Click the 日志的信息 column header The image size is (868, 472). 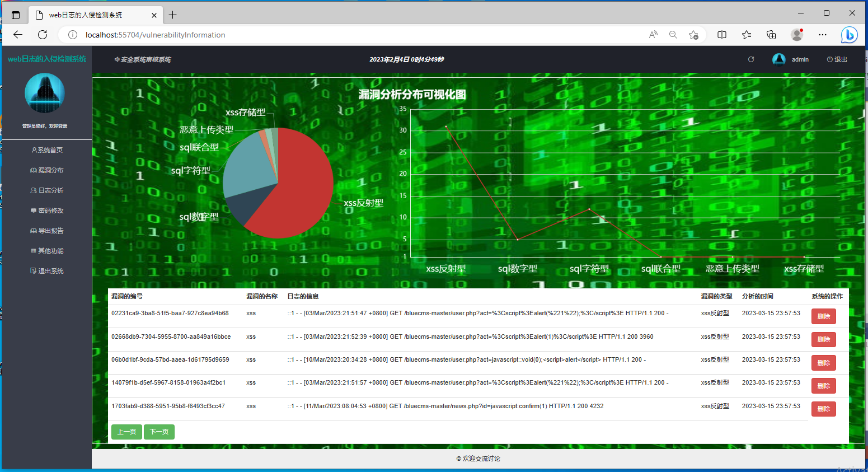click(x=303, y=296)
